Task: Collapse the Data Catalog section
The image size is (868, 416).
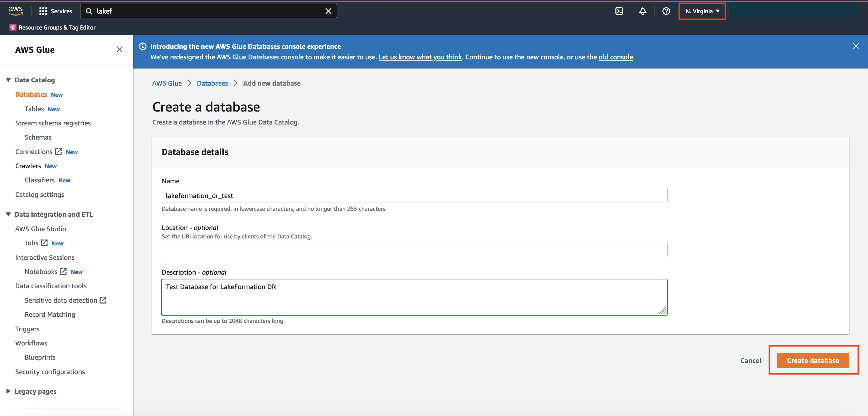Action: point(8,80)
